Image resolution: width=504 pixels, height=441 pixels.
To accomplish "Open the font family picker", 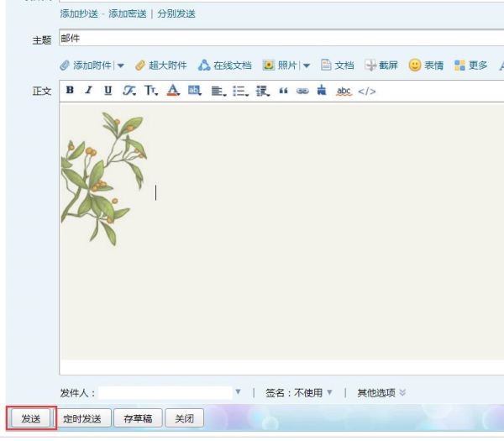I will 129,91.
